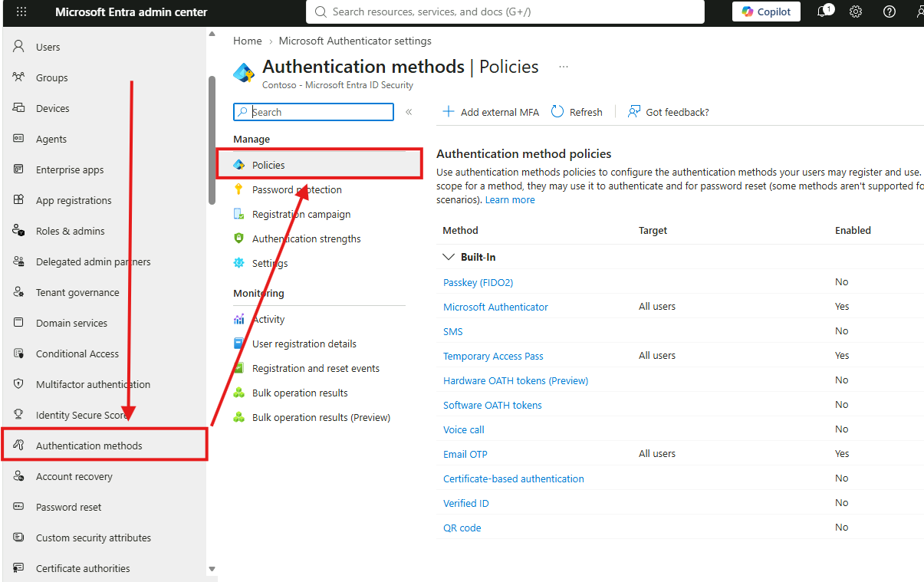Open Passkey (FIDO2) method

[x=478, y=282]
